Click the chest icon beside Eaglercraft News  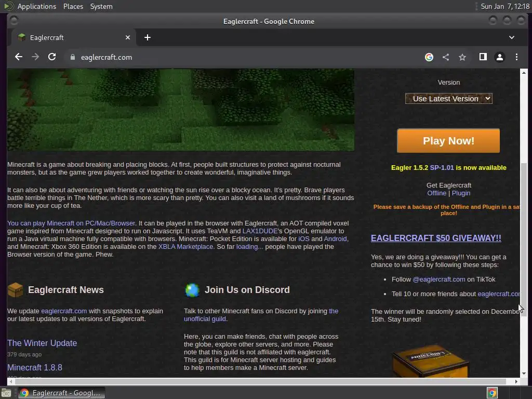point(15,290)
